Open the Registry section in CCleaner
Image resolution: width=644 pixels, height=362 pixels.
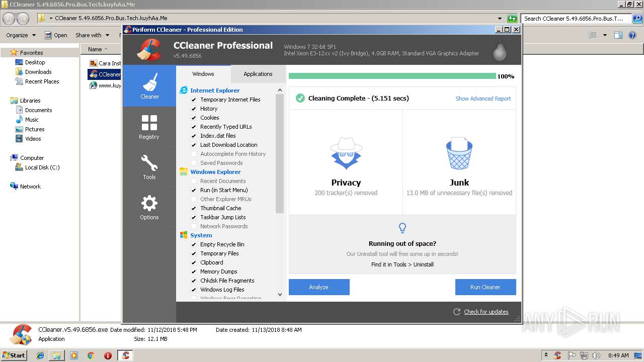[x=149, y=127]
